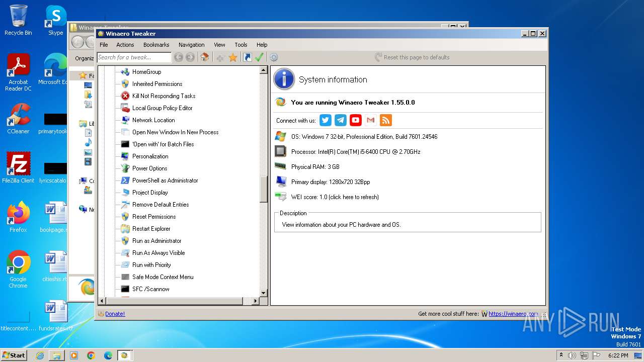Select the FileZilla Client desktop icon
Viewport: 644px width, 362px height.
(18, 168)
